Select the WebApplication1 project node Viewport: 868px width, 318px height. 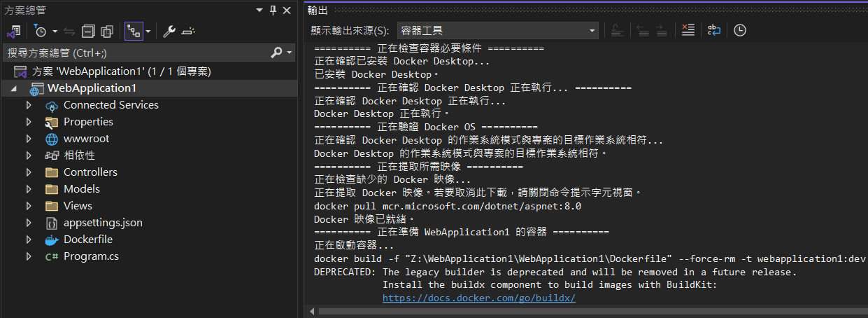(x=148, y=88)
